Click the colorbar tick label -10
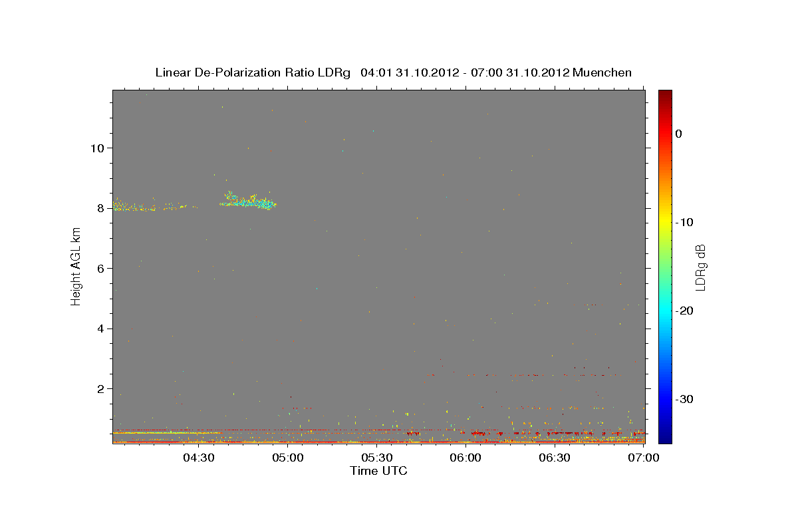The width and height of the screenshot is (798, 532). pyautogui.click(x=683, y=222)
